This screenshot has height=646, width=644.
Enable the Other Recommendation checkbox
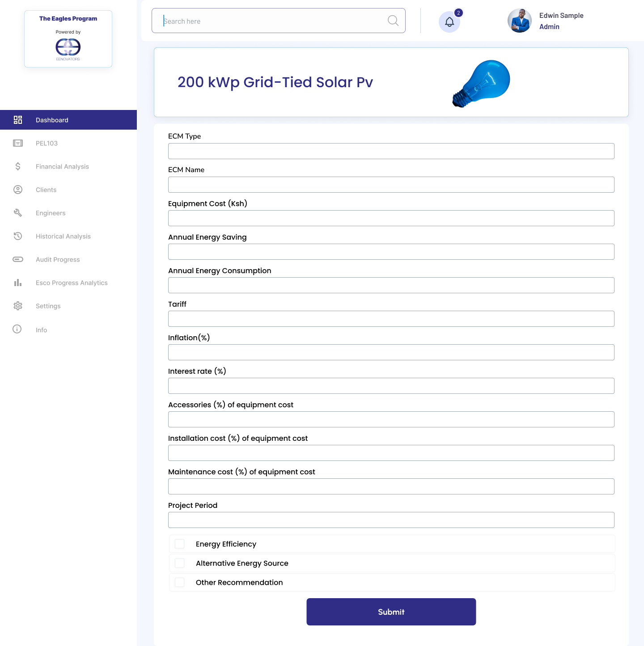click(180, 582)
